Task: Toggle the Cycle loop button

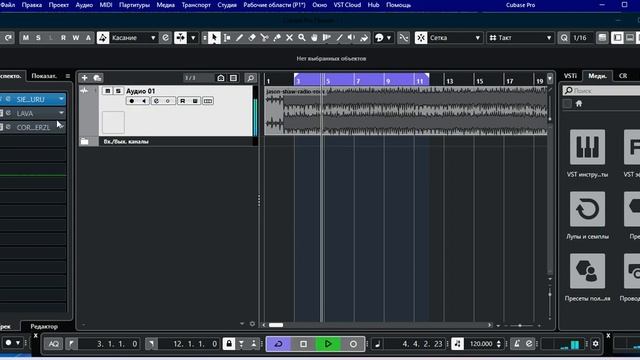Action: (279, 344)
